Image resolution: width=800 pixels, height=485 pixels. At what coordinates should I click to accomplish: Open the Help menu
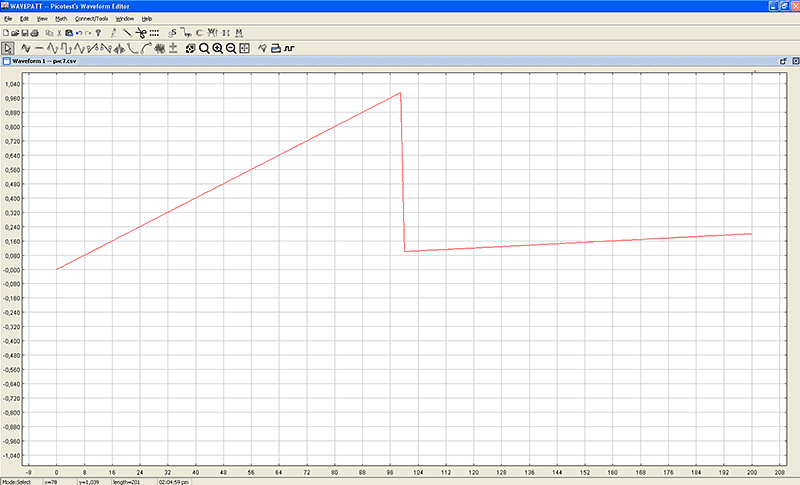point(147,19)
